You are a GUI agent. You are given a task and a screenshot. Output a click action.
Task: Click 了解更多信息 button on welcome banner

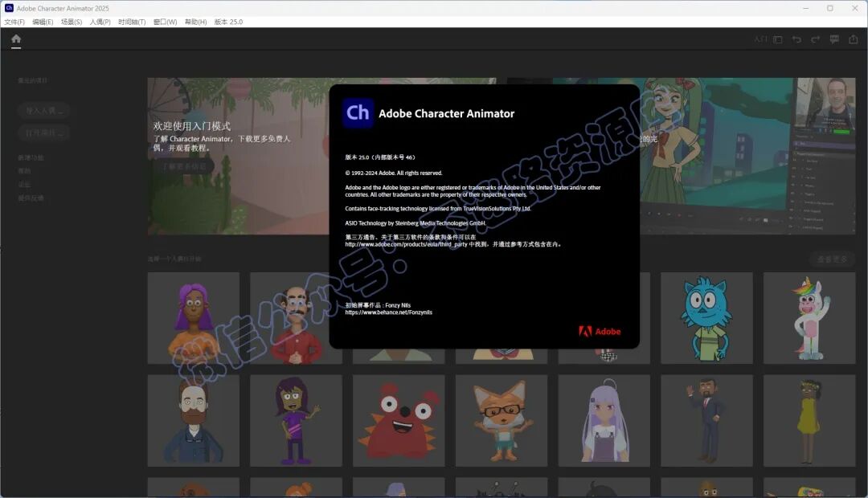[x=184, y=166]
